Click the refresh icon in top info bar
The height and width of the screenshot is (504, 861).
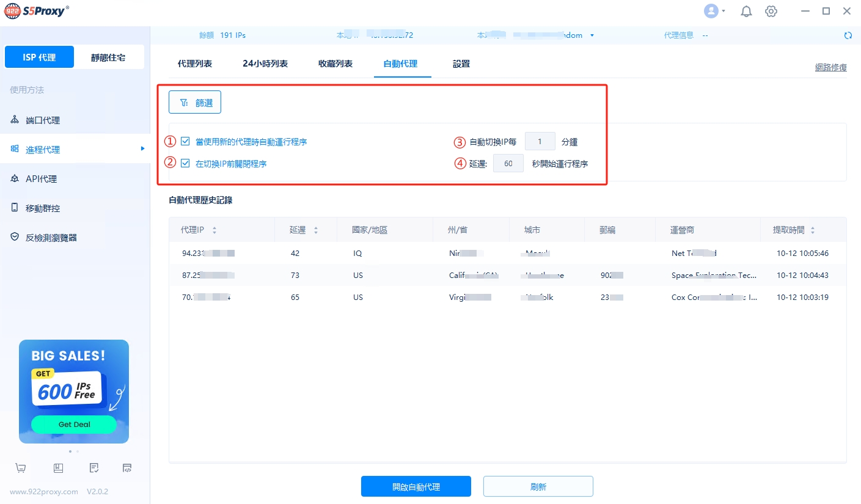pos(848,35)
